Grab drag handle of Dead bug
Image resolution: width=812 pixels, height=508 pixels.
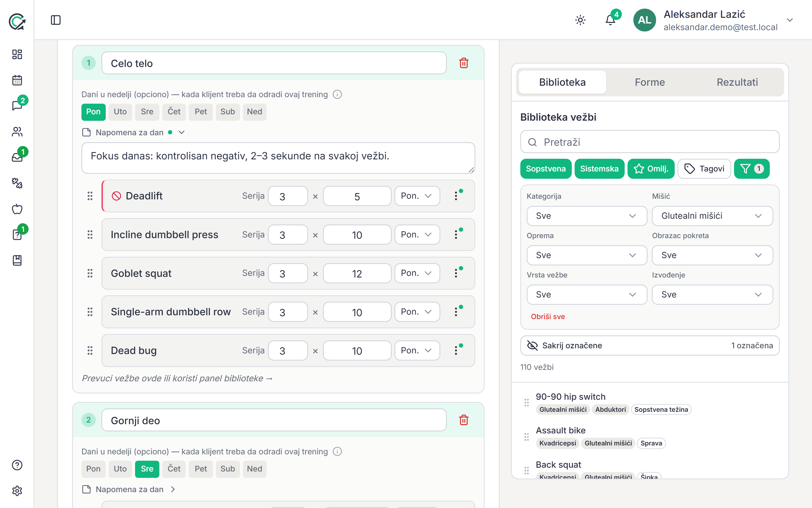(90, 351)
